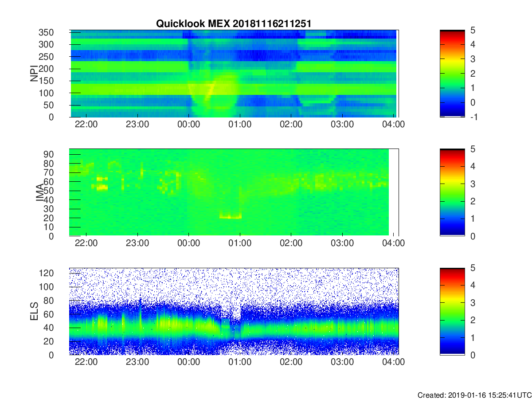Click the "02:00" label under NPI plot
Viewport: 532px width, 399px height.
pyautogui.click(x=291, y=124)
